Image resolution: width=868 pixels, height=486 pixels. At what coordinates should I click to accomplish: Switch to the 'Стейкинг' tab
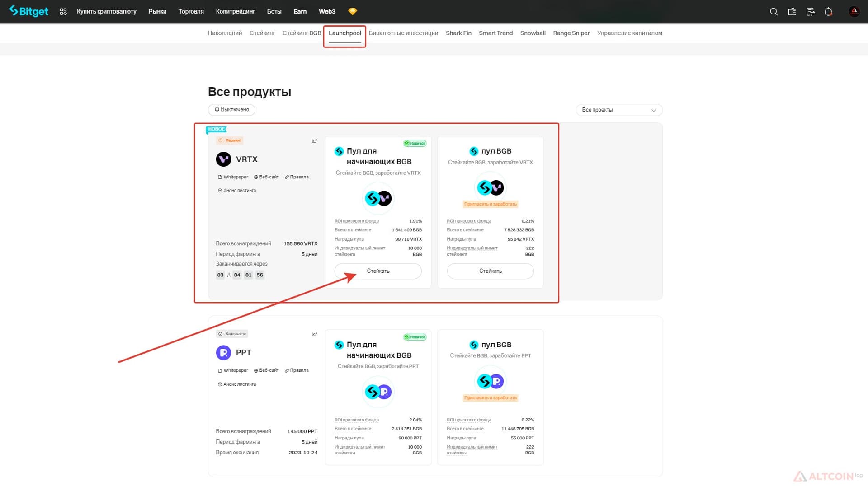click(262, 33)
